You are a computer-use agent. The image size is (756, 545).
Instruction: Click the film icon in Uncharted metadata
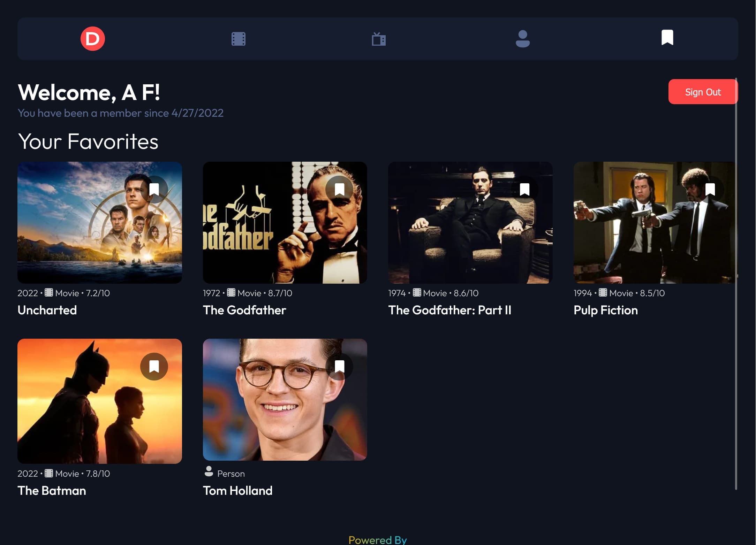coord(49,292)
